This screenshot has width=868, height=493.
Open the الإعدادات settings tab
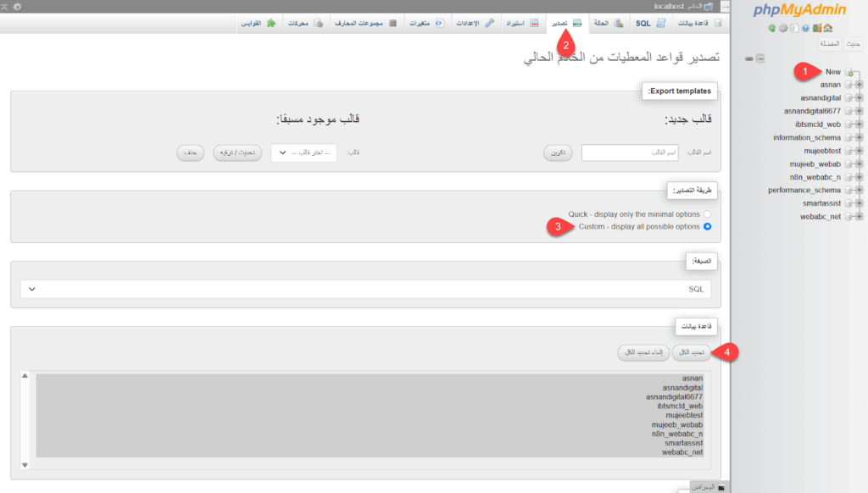[x=475, y=23]
